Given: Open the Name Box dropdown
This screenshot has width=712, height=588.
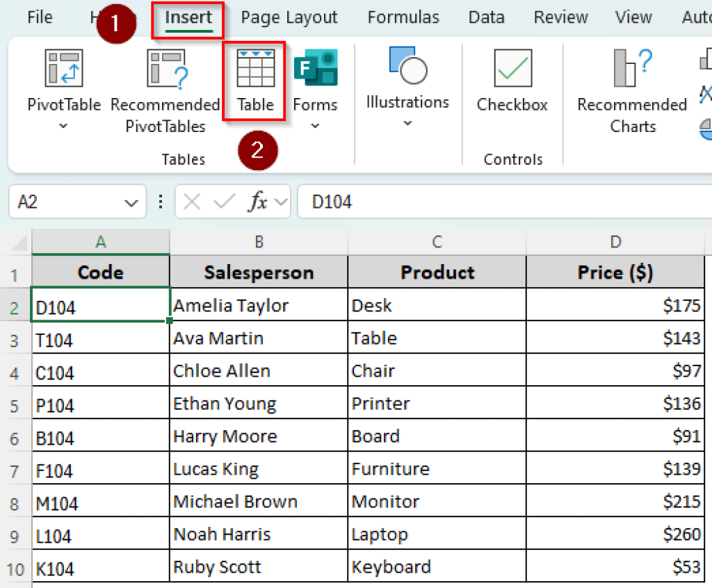Looking at the screenshot, I should [x=130, y=202].
